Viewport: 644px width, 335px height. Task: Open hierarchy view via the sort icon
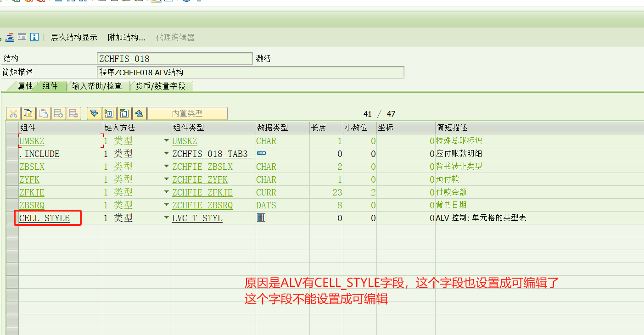(x=10, y=37)
